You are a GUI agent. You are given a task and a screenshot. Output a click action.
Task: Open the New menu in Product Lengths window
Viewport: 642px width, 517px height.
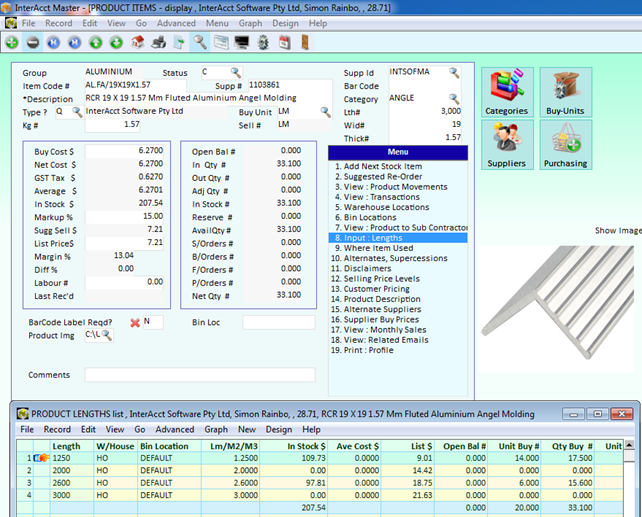pos(247,429)
